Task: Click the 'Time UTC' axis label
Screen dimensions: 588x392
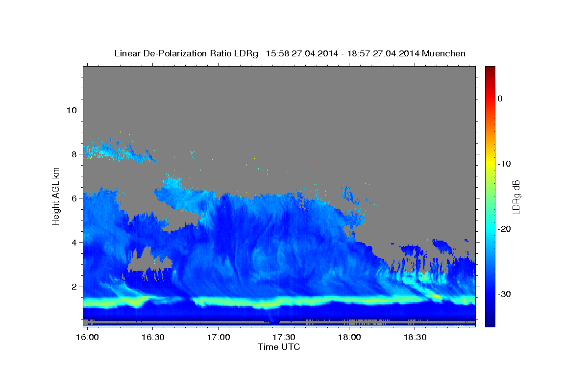Action: 279,347
